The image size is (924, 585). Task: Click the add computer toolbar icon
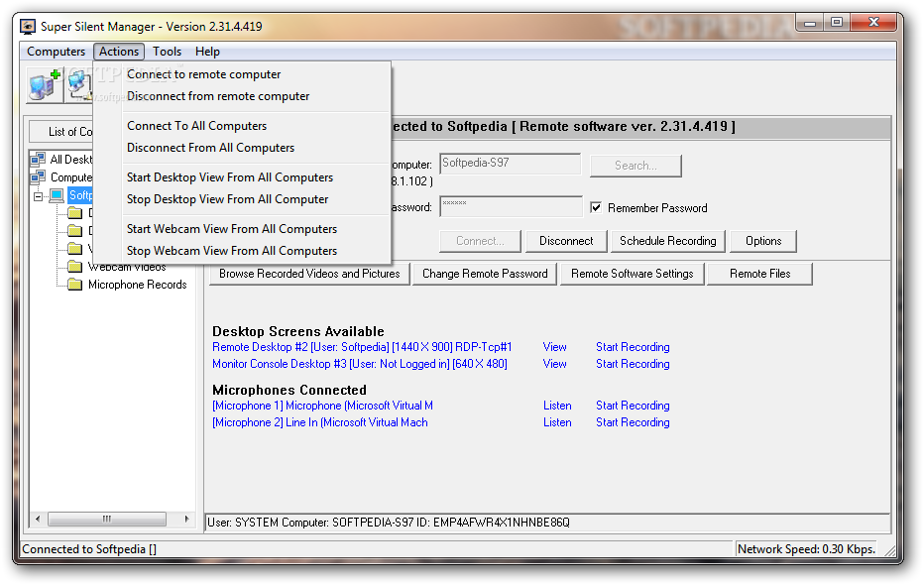click(x=46, y=85)
